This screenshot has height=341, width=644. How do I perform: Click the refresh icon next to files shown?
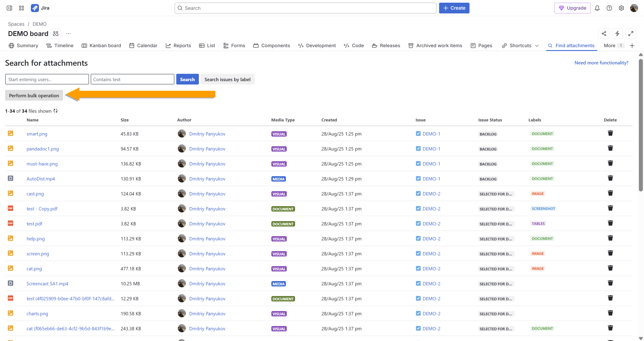(55, 111)
